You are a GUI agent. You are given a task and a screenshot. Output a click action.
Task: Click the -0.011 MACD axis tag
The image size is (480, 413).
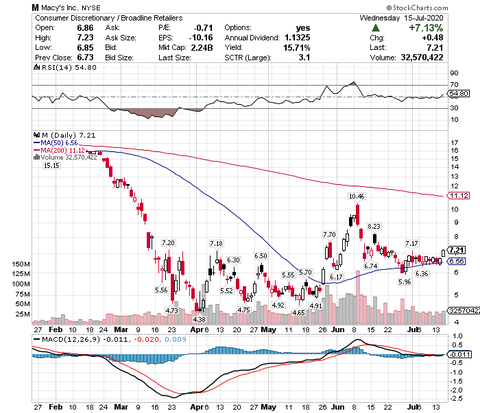tap(460, 354)
